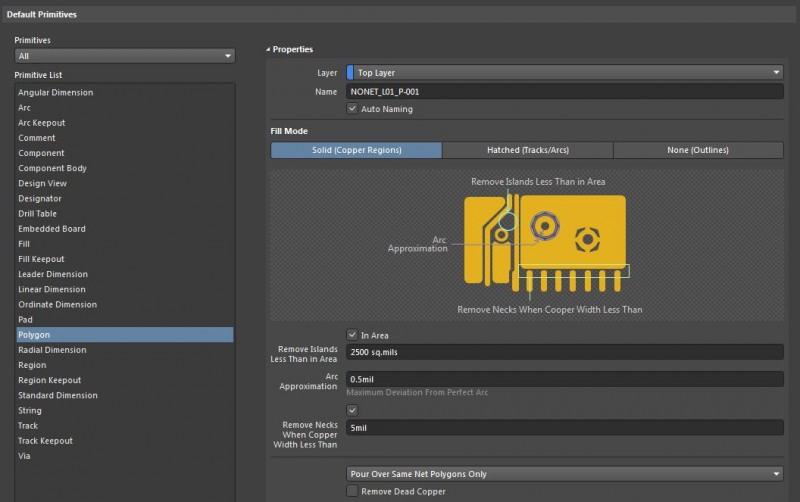Screen dimensions: 800x502
Task: Uncheck the In Area checkbox
Action: (352, 335)
